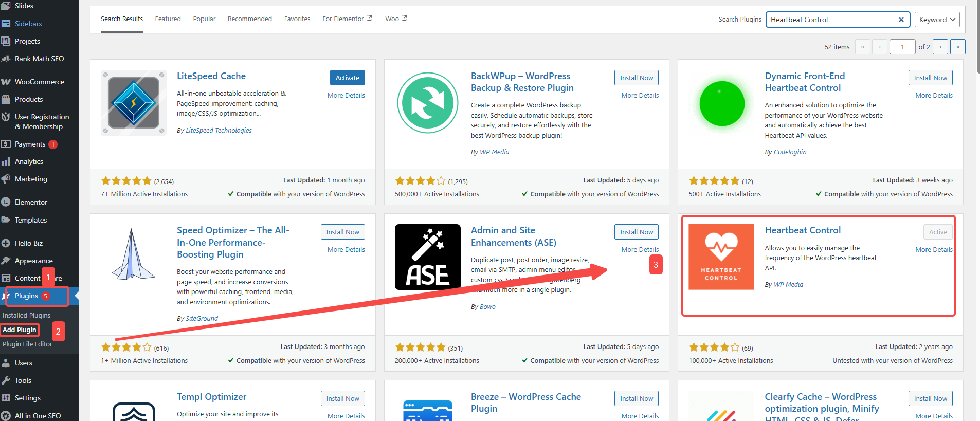
Task: Click the ASE plugin icon
Action: (x=427, y=257)
